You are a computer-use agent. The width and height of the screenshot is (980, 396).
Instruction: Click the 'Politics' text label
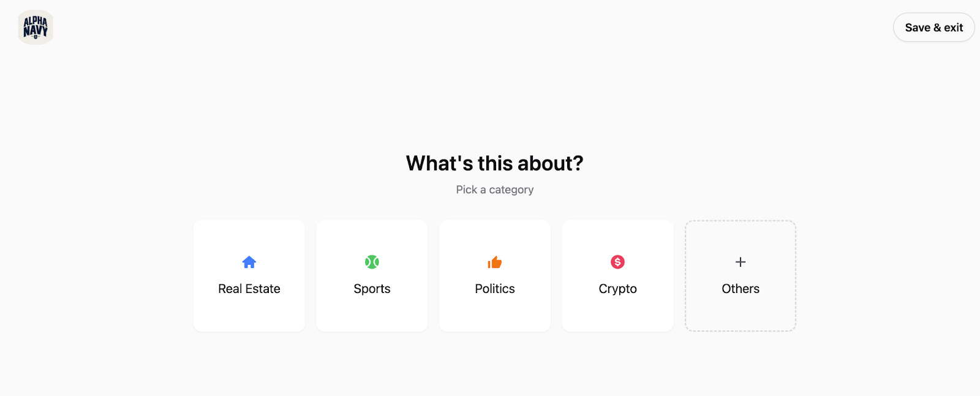tap(495, 289)
